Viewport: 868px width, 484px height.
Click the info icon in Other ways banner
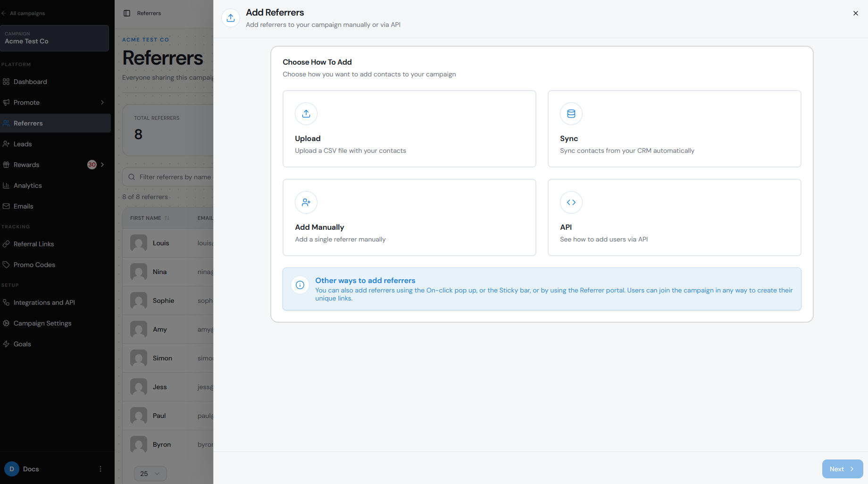pos(300,285)
